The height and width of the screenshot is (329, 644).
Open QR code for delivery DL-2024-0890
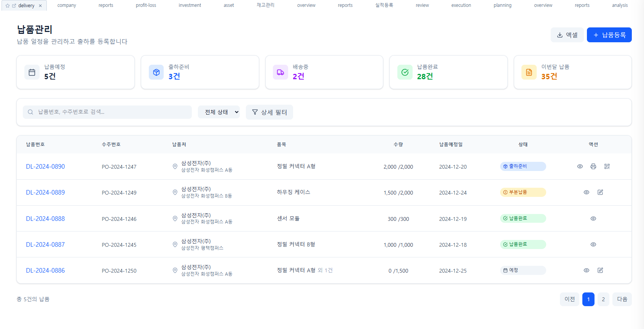pyautogui.click(x=607, y=166)
